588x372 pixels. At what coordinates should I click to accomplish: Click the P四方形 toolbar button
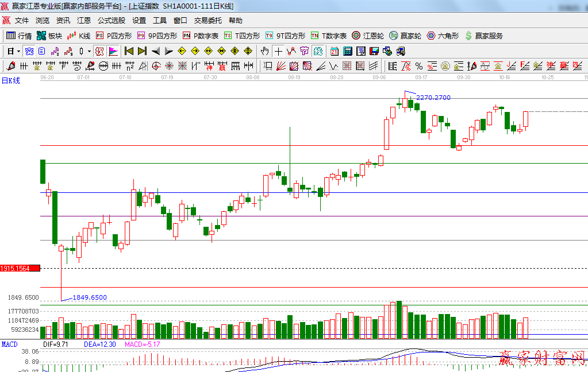(113, 36)
